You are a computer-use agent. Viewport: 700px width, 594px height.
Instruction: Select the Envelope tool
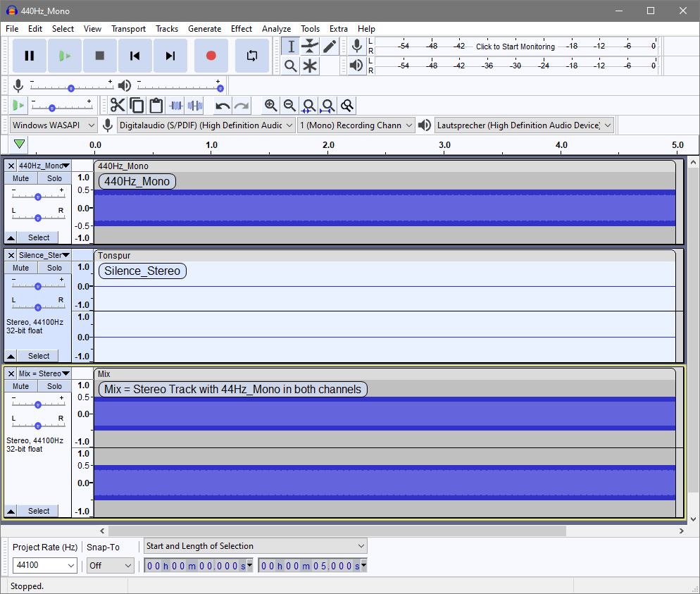310,47
